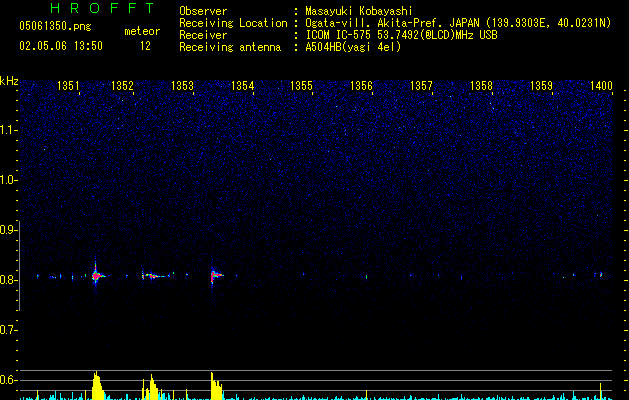Click the ICOM IC-575 53.7492 MHz text
The height and width of the screenshot is (400, 629).
point(401,35)
